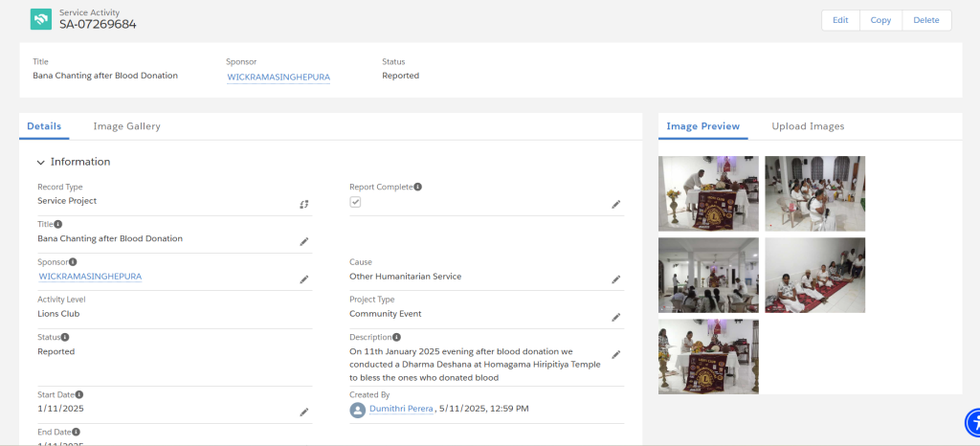Click the Reported status in header
The height and width of the screenshot is (446, 980).
[x=401, y=76]
